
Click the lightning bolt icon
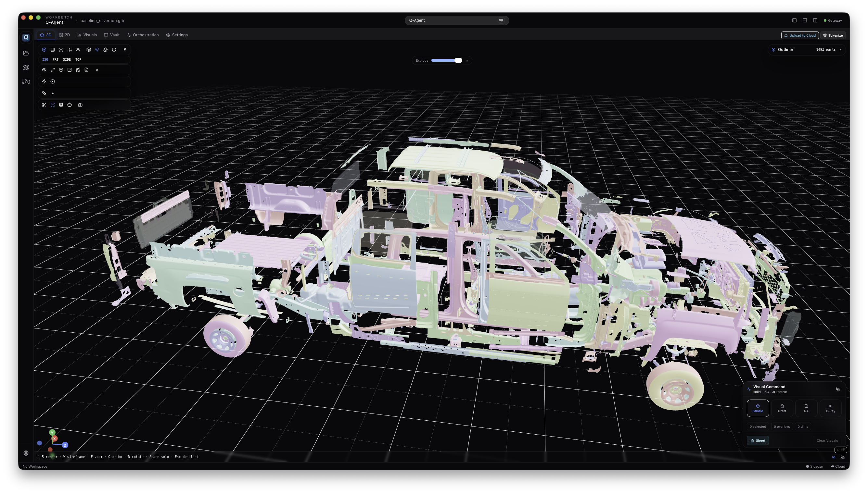(44, 81)
